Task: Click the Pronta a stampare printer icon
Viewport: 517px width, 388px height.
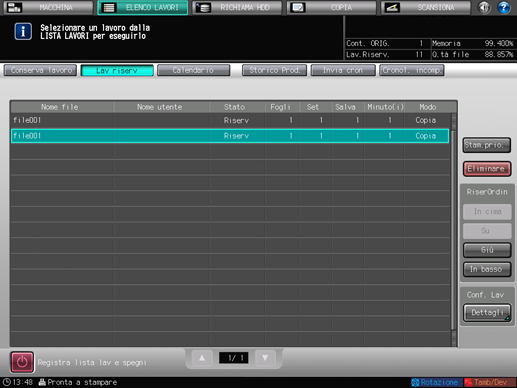Action: pyautogui.click(x=42, y=382)
